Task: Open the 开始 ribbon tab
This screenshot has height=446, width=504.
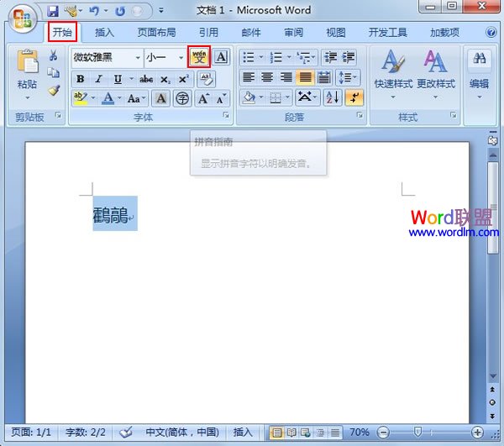Action: (62, 32)
